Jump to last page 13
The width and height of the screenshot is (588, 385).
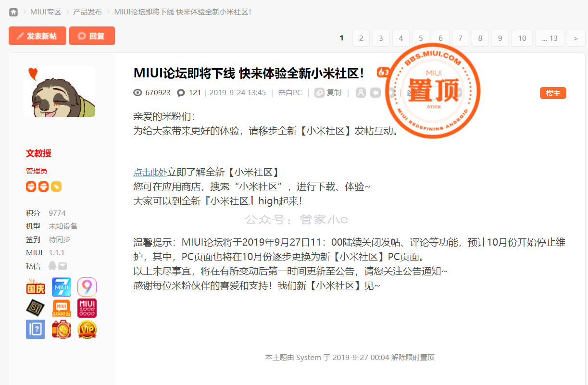(x=550, y=38)
